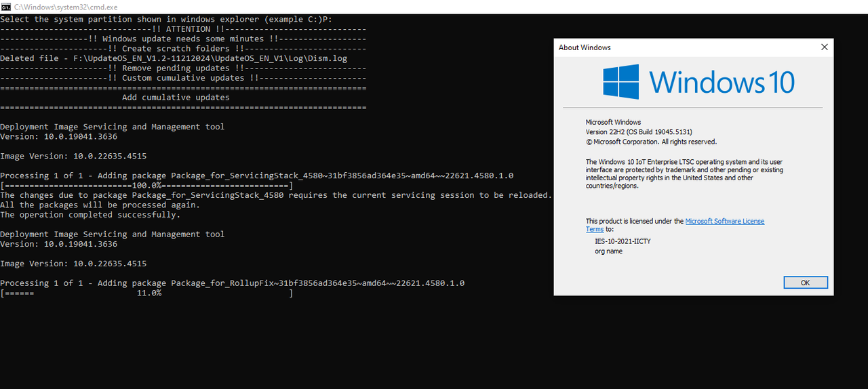Image resolution: width=868 pixels, height=389 pixels.
Task: Click the 'IES-10-2021-IICTY' licensee text
Action: 623,241
